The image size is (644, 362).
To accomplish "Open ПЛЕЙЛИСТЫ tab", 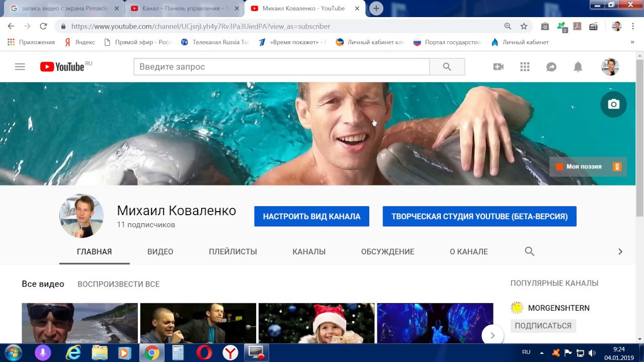I will [x=233, y=251].
